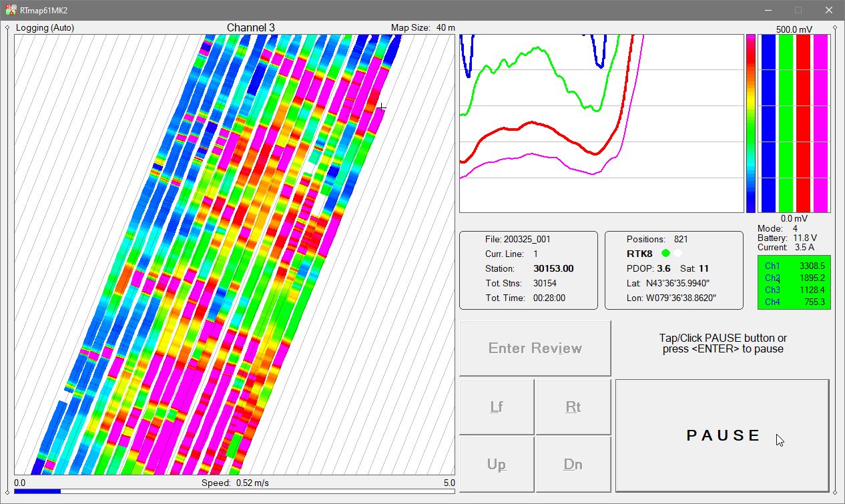The image size is (845, 504).
Task: Click the crosshair cursor marker on map
Action: point(381,107)
